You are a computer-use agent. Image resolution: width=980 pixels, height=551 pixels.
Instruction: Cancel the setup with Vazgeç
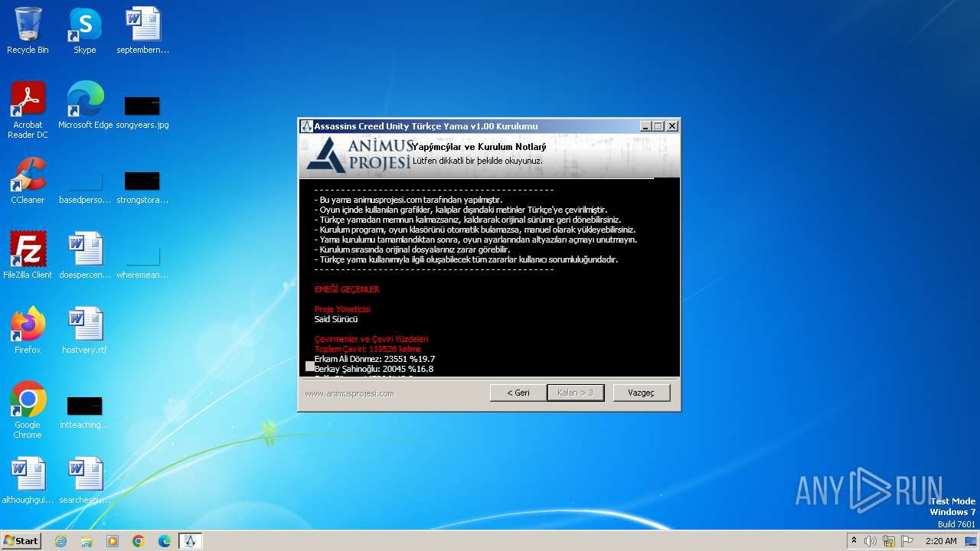point(642,393)
